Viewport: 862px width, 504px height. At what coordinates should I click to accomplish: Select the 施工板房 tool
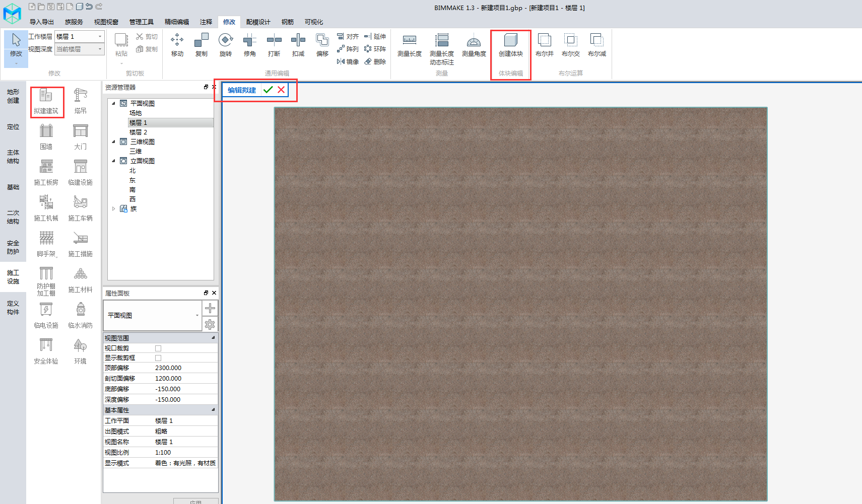(x=46, y=173)
